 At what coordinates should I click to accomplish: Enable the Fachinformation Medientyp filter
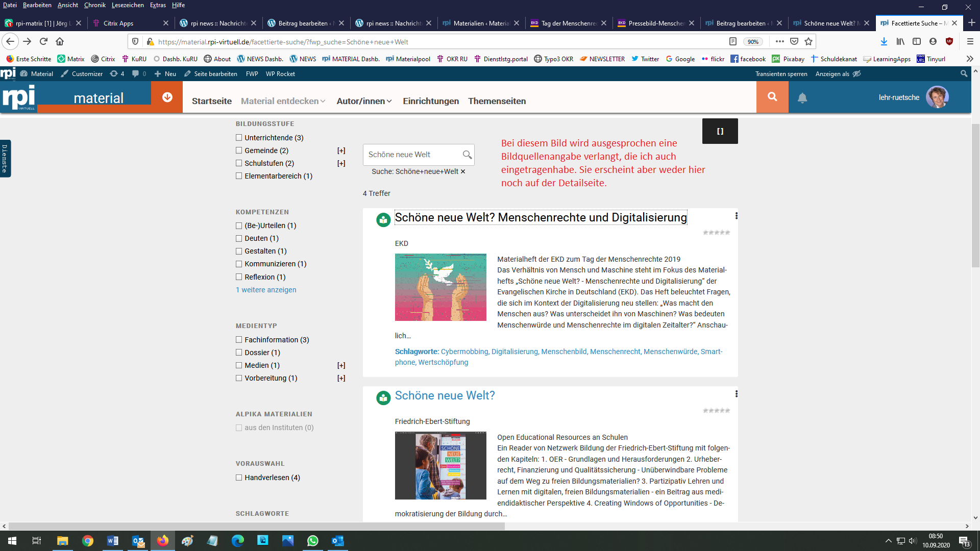pyautogui.click(x=238, y=339)
